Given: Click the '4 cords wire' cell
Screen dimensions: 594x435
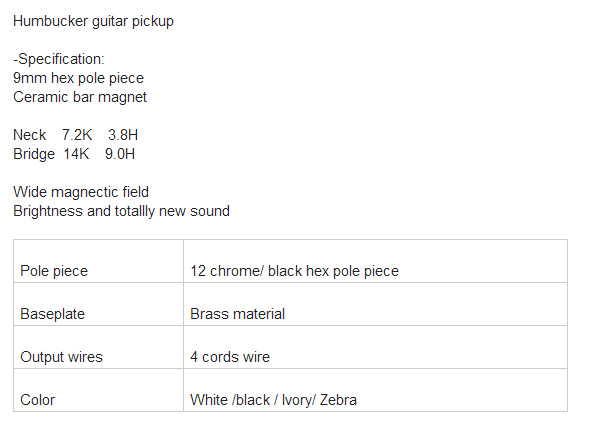Looking at the screenshot, I should click(375, 347).
